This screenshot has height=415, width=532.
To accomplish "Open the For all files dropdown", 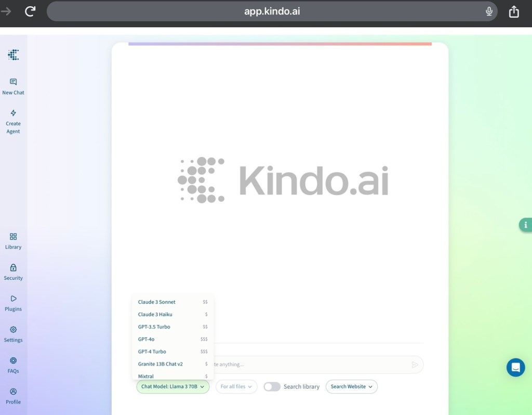I will pyautogui.click(x=236, y=386).
